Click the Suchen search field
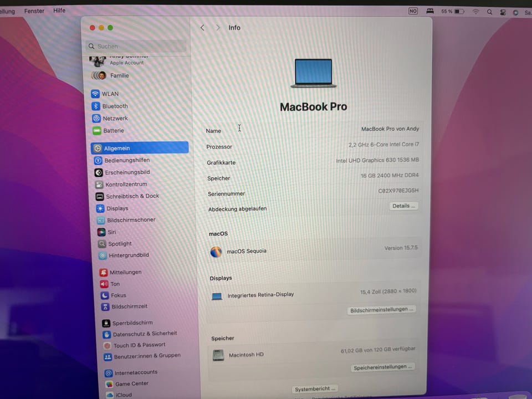The image size is (532, 399). [137, 46]
